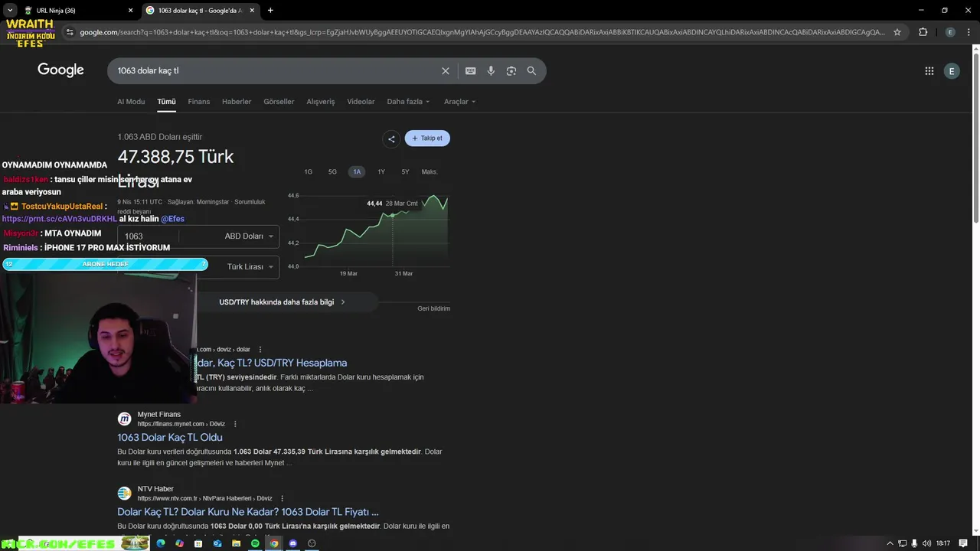This screenshot has width=980, height=551.
Task: Open the Google account avatar
Action: click(x=952, y=70)
